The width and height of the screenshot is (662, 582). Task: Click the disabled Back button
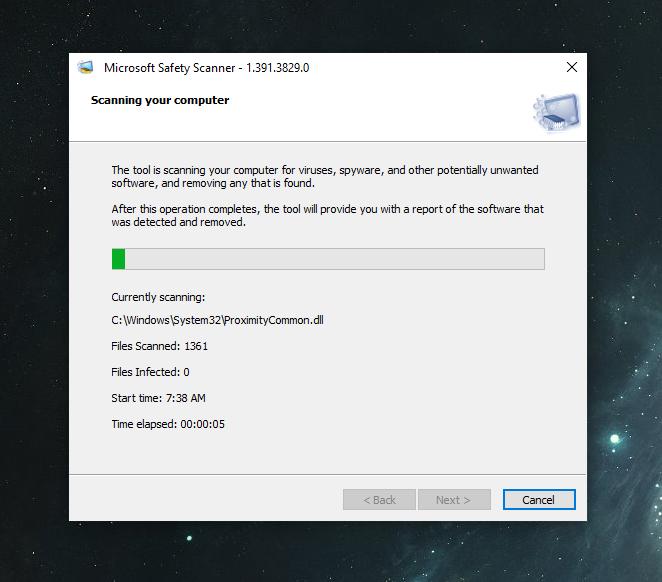(x=379, y=500)
